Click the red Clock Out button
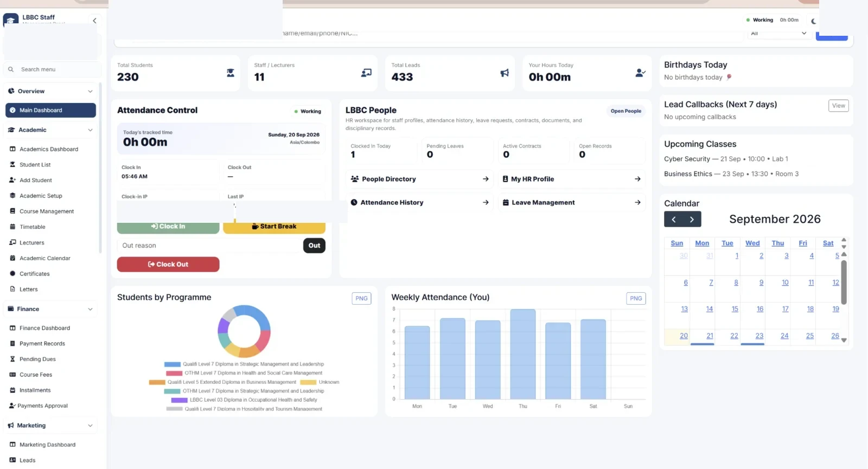The height and width of the screenshot is (469, 868). click(x=168, y=265)
